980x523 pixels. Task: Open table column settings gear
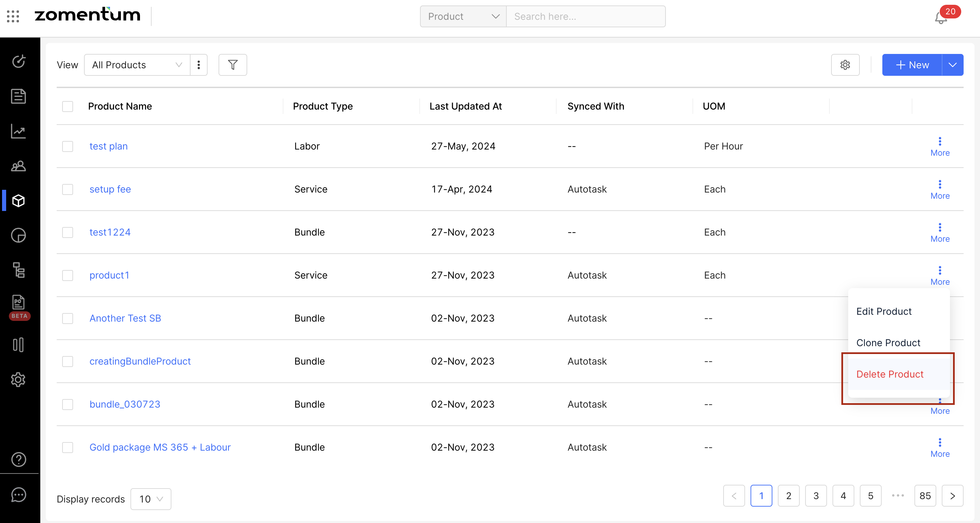pos(845,65)
